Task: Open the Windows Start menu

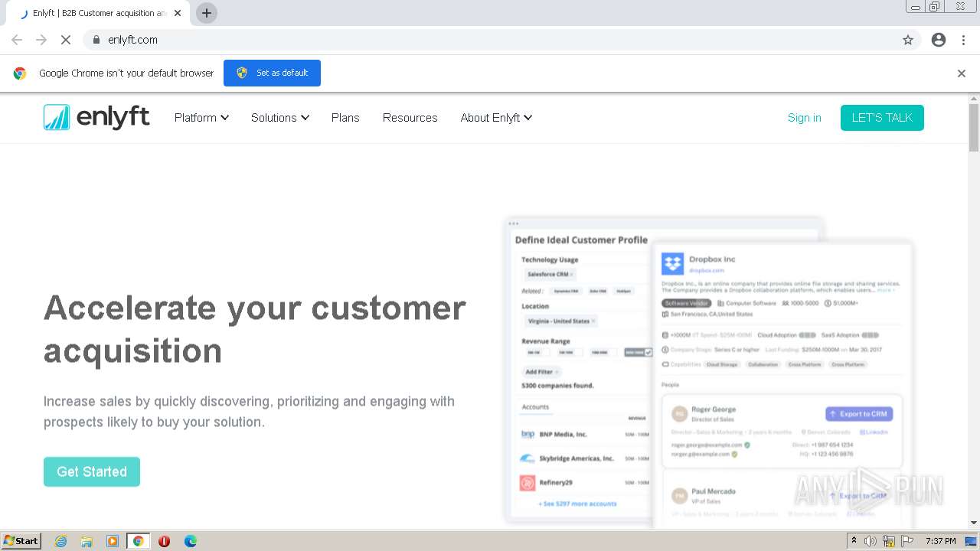Action: coord(21,540)
